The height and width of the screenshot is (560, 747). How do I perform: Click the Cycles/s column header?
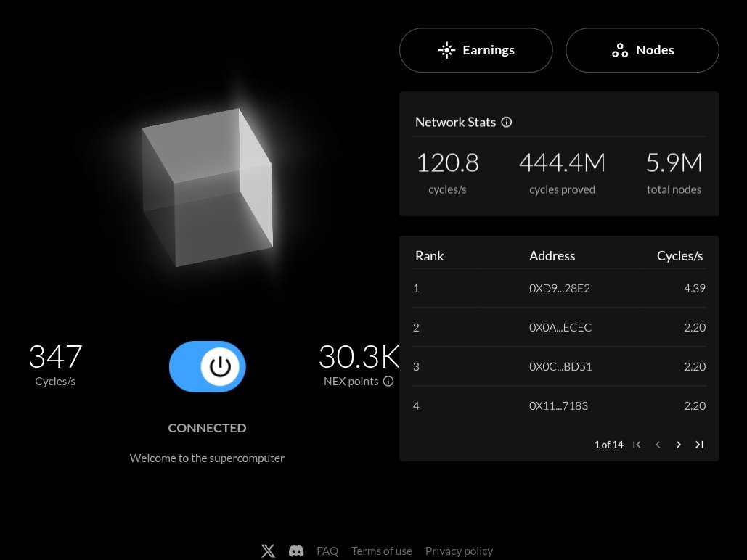679,256
